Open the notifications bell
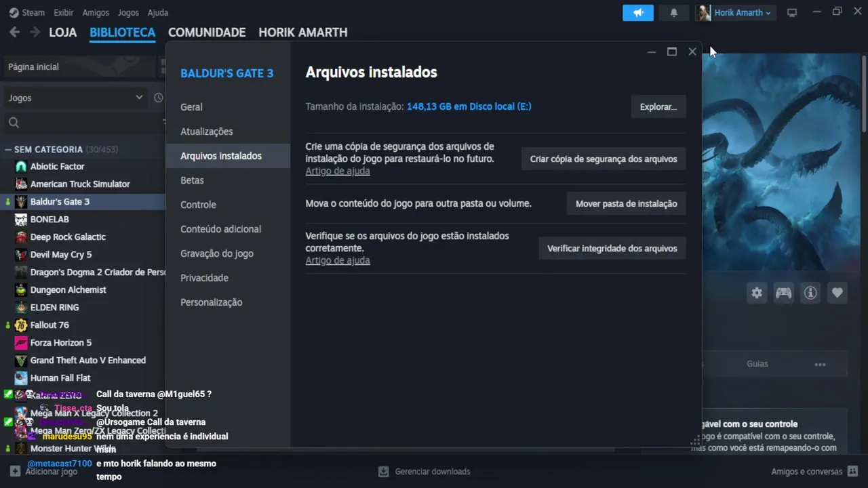 673,12
